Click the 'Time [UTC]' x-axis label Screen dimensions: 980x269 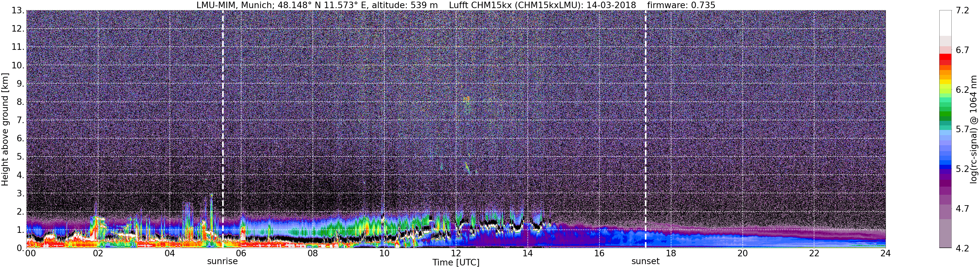coord(456,262)
